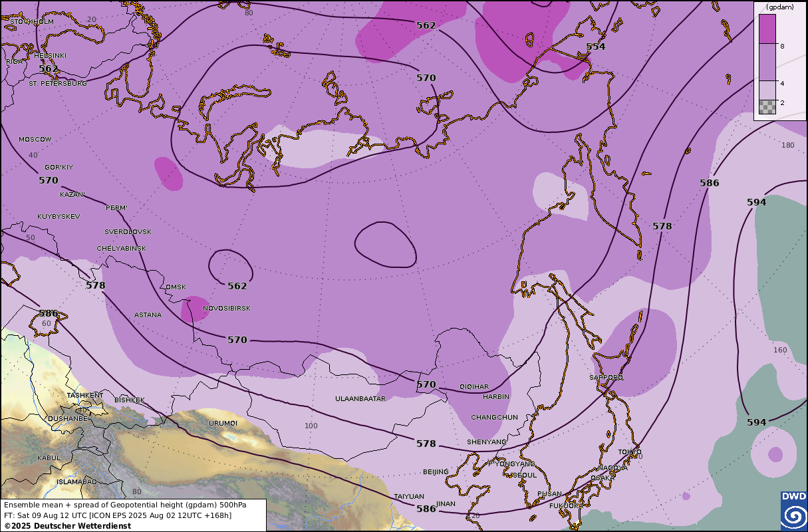Select the FUKUOKA city label
Image resolution: width=808 pixels, height=532 pixels.
[566, 506]
